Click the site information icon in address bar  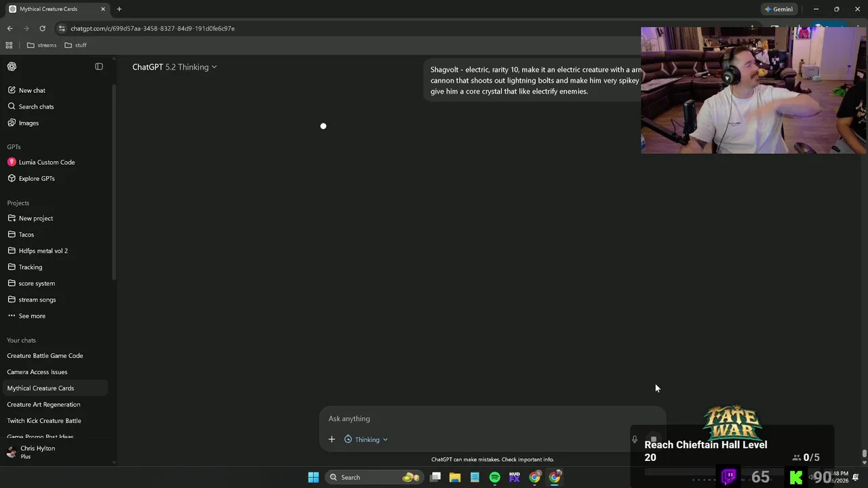tap(62, 28)
